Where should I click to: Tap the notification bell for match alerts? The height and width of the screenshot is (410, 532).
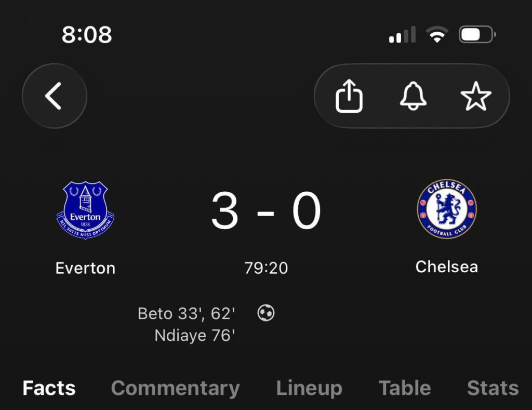click(412, 96)
